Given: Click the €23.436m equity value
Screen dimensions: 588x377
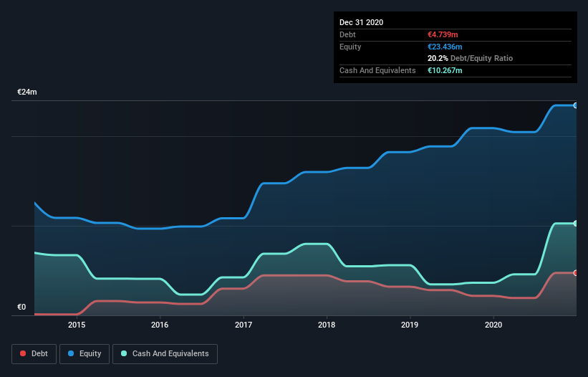Looking at the screenshot, I should pyautogui.click(x=445, y=47).
